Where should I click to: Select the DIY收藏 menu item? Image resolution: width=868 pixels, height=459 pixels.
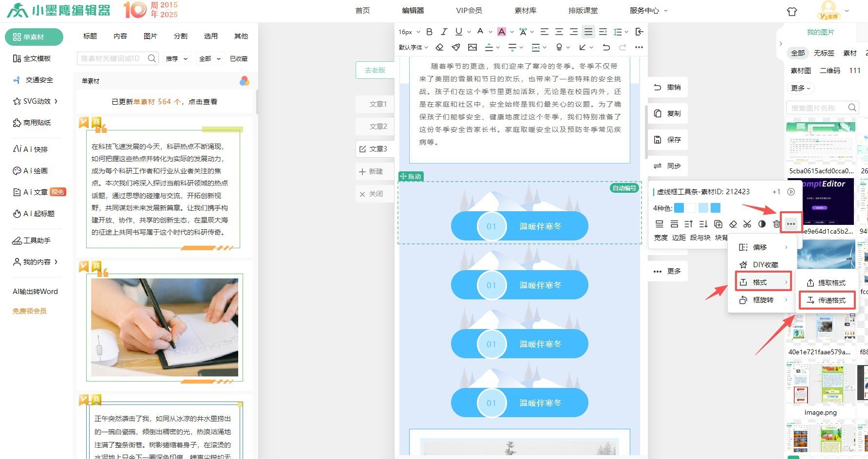[x=762, y=265]
